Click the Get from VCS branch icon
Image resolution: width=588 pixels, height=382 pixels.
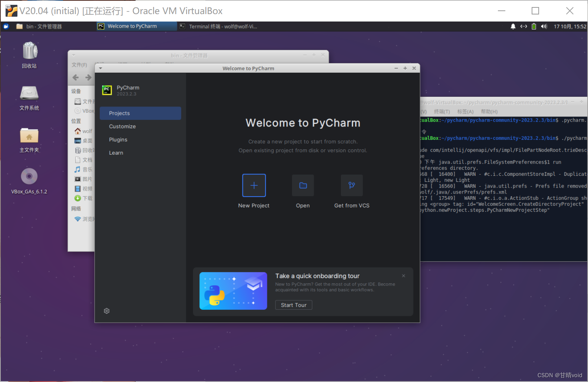[x=352, y=185]
